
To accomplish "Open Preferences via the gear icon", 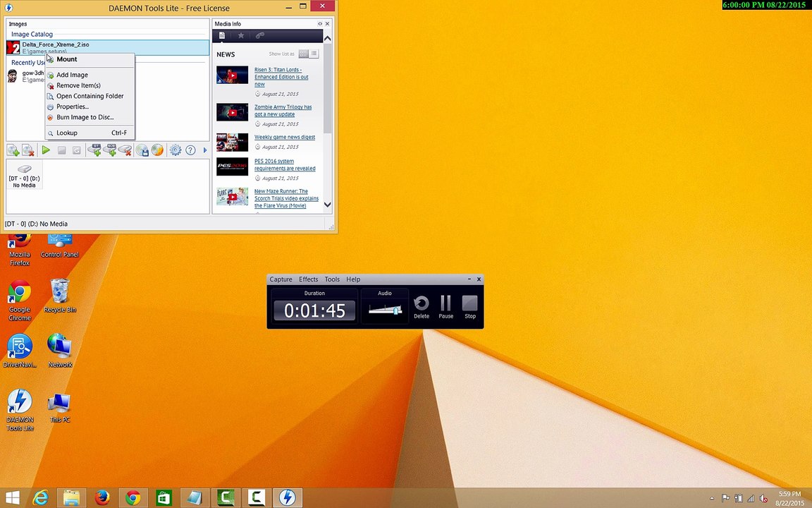I will [x=176, y=150].
